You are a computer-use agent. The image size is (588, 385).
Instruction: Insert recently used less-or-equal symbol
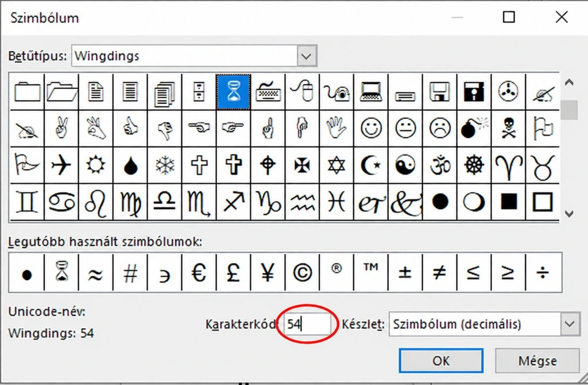(474, 273)
